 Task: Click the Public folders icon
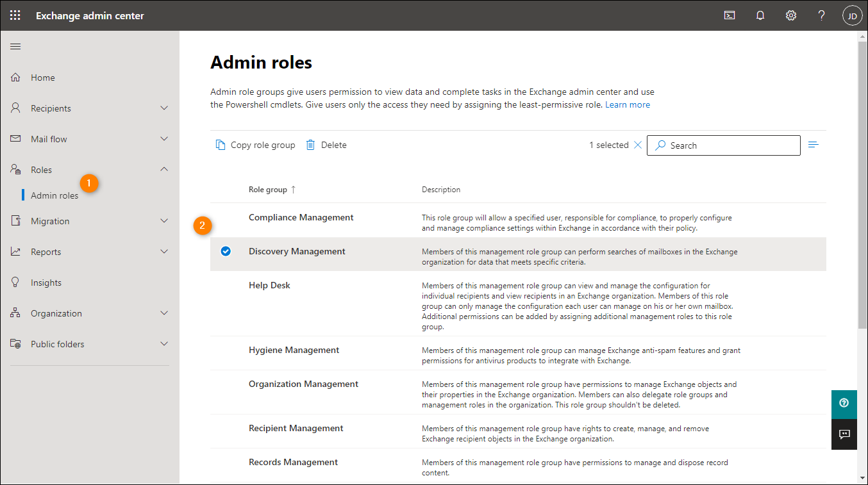pyautogui.click(x=16, y=344)
